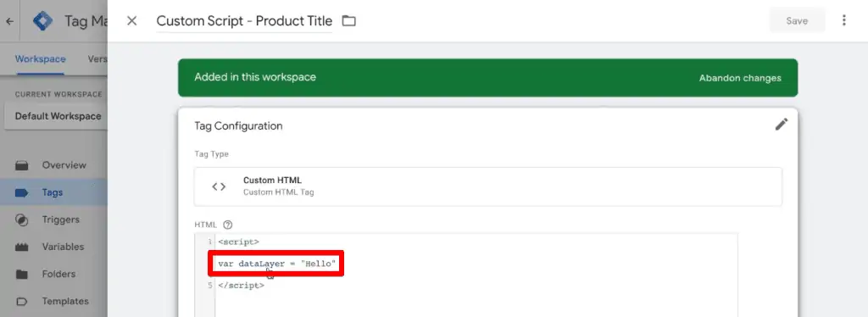Click the Templates sidebar icon
The height and width of the screenshot is (317, 868).
tap(21, 302)
